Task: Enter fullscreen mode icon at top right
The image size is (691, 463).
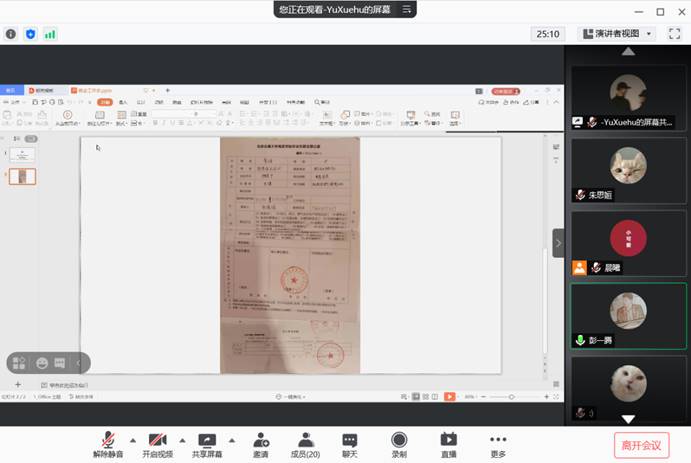Action: pos(675,33)
